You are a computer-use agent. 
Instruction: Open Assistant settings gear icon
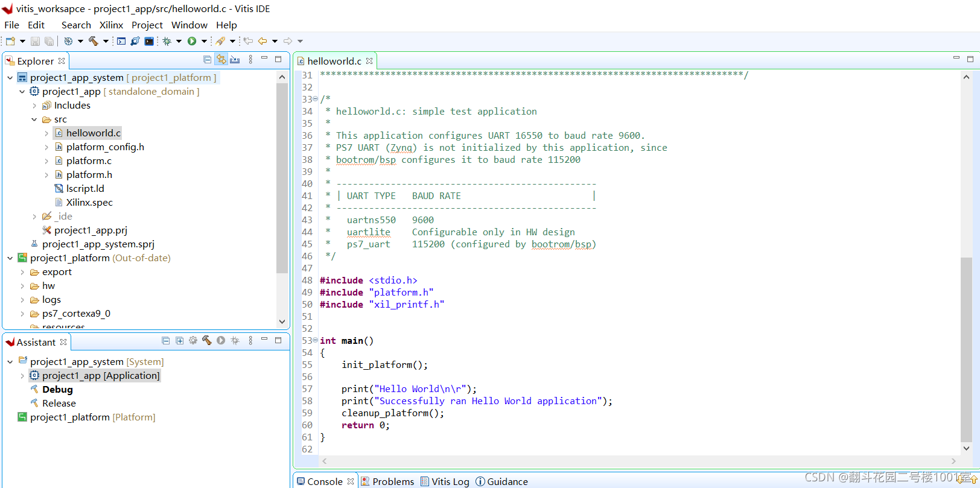click(193, 341)
